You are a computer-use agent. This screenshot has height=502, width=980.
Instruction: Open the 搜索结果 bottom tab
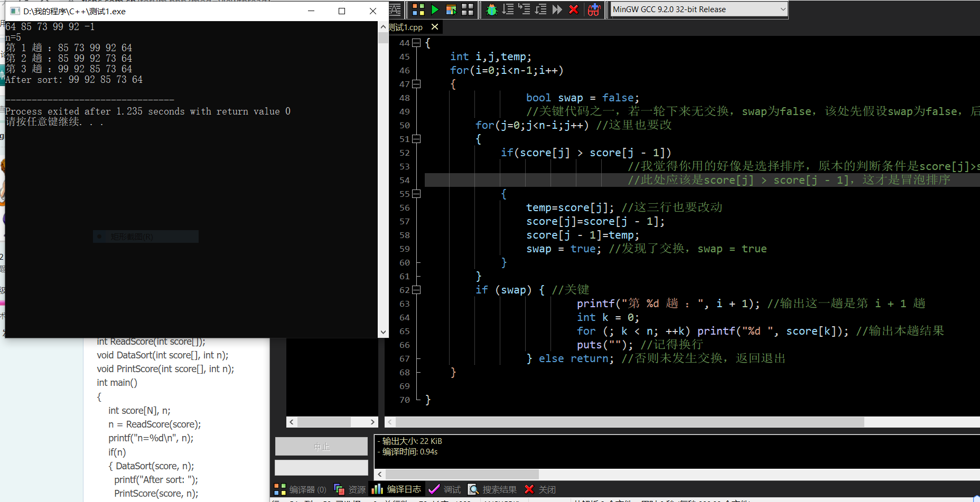(x=492, y=489)
